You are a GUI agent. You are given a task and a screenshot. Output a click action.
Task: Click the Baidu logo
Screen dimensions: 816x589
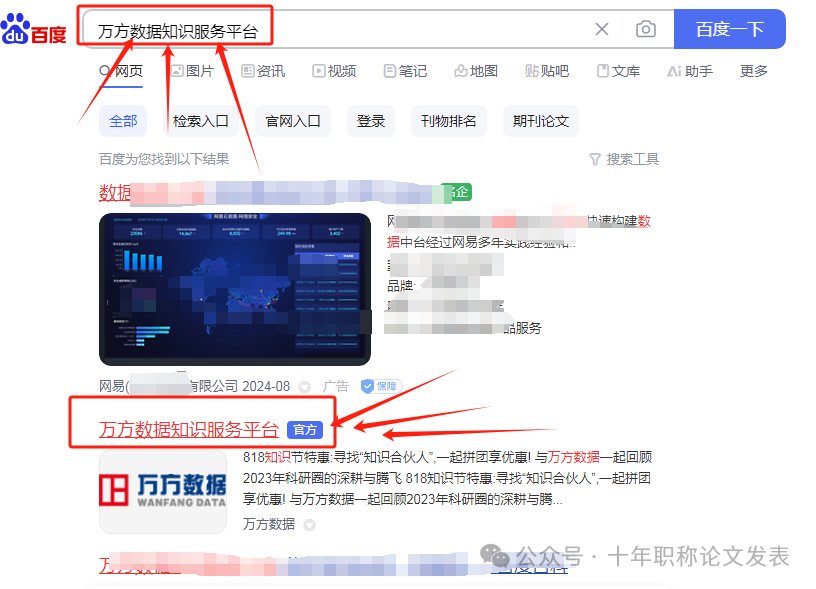point(34,29)
